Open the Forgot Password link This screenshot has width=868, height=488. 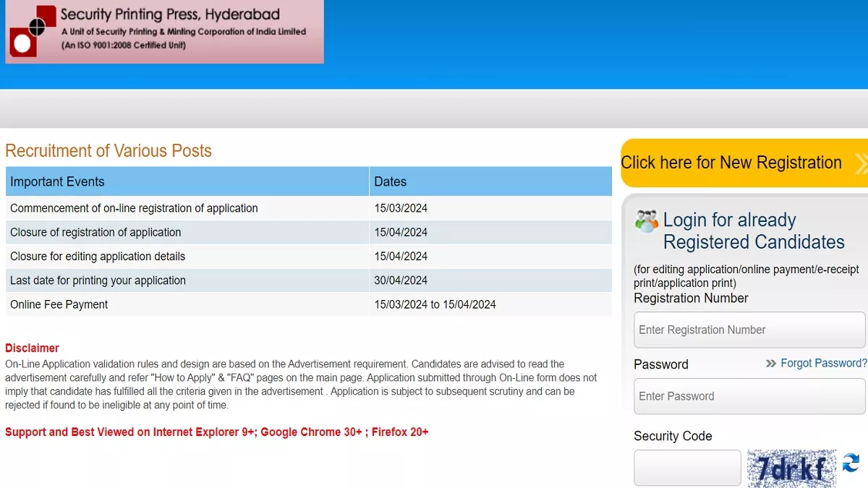823,363
